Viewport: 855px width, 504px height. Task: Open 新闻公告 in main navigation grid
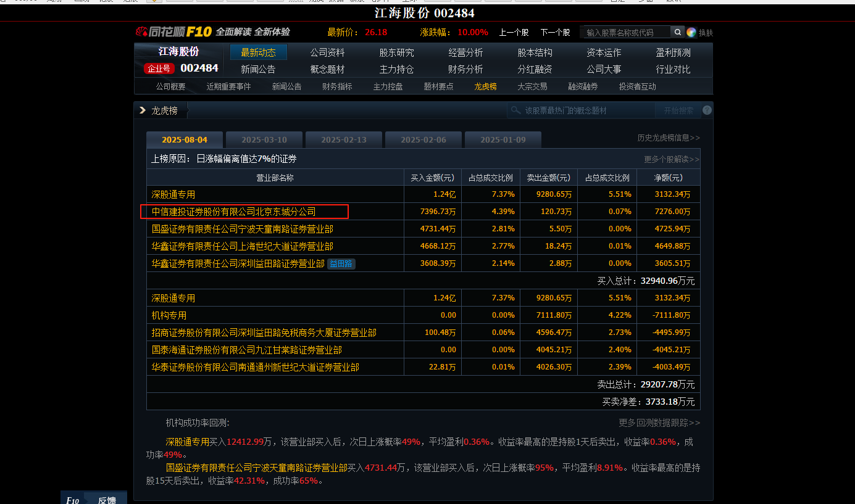pos(259,69)
